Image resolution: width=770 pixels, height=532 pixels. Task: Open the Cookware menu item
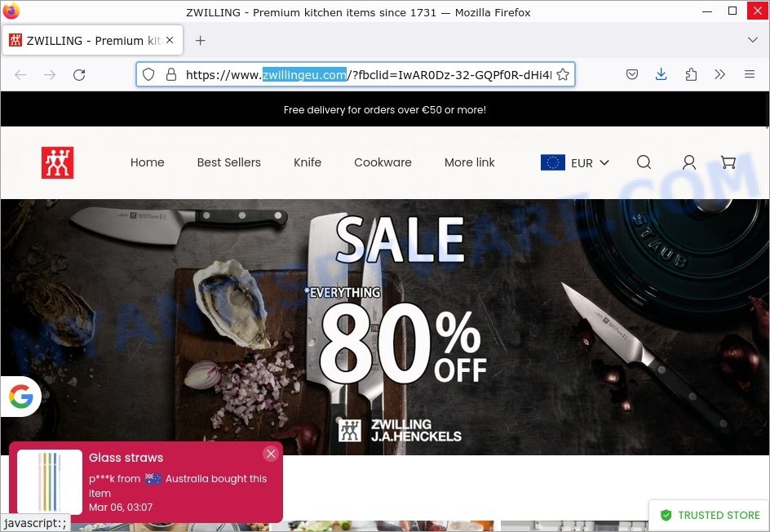coord(383,162)
